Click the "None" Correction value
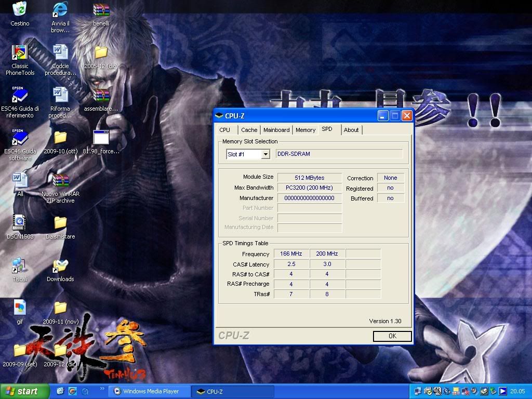Screen dimensions: 532x399 (x=391, y=178)
